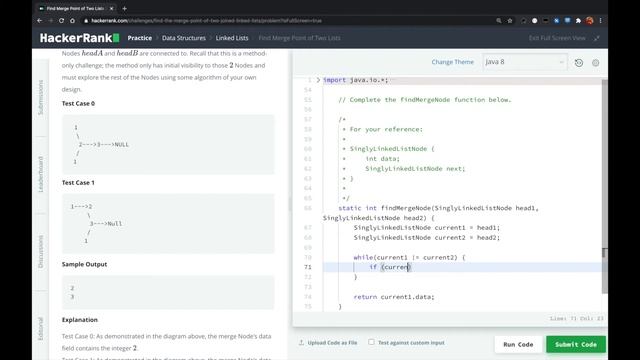This screenshot has height=360, width=640.
Task: Click the Find Merge Point browser tab
Action: pyautogui.click(x=76, y=8)
